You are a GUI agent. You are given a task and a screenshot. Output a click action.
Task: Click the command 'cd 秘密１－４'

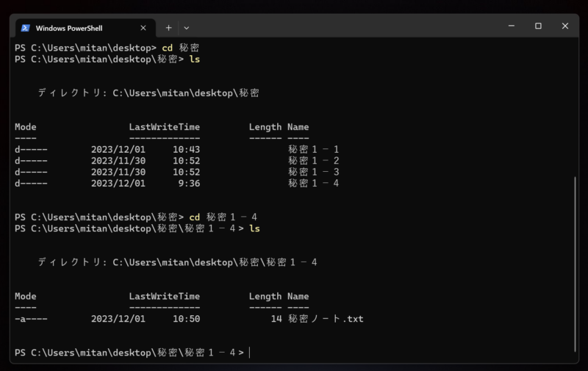pos(223,217)
